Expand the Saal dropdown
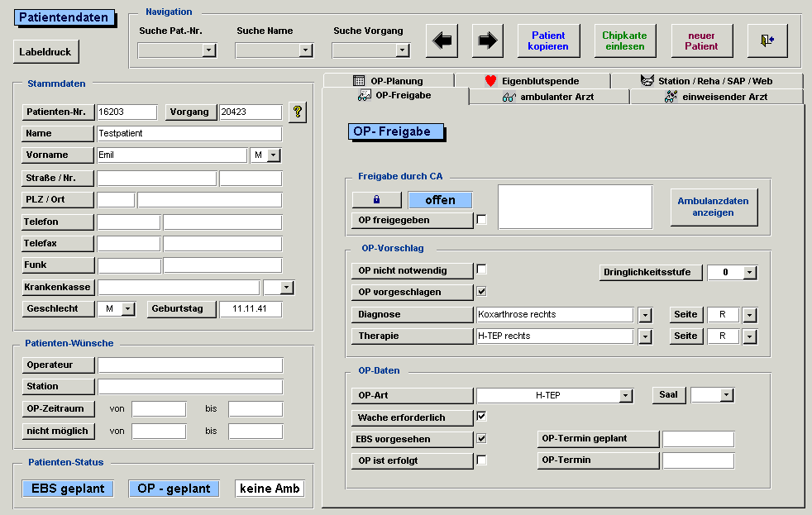This screenshot has width=812, height=515. pos(727,395)
